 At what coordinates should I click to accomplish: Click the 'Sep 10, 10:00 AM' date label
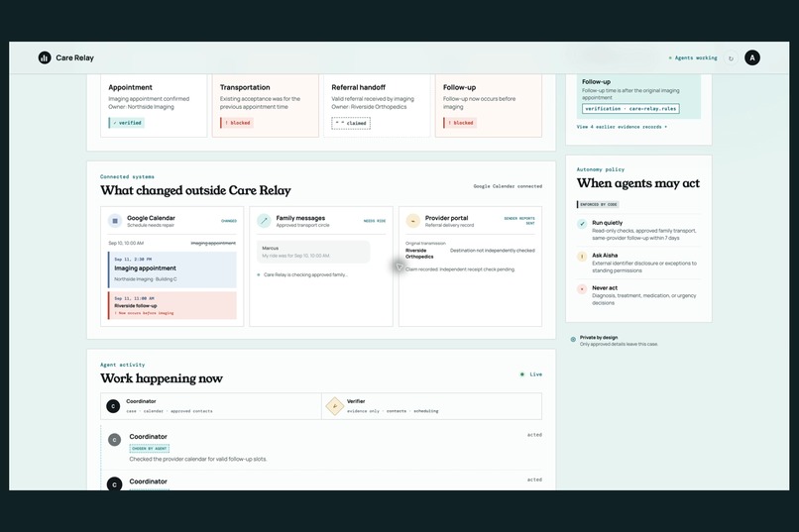pyautogui.click(x=126, y=244)
